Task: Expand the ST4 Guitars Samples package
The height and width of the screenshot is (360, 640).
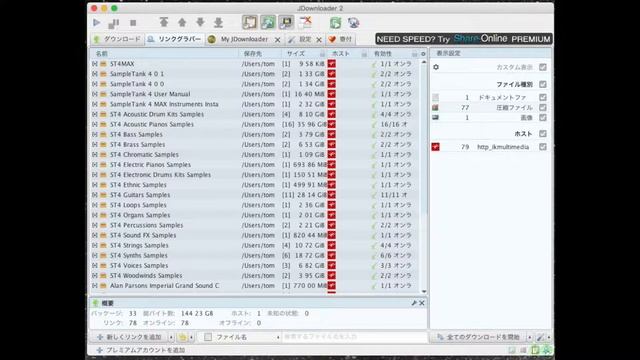Action: 95,195
